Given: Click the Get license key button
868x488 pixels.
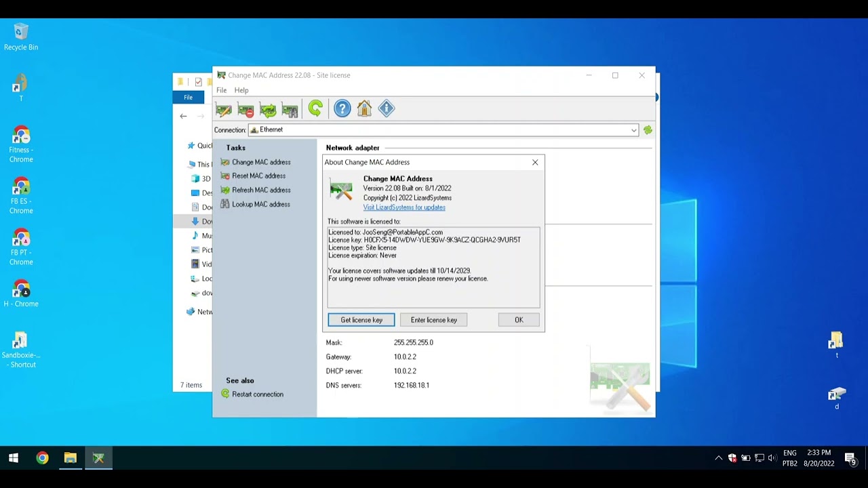Looking at the screenshot, I should tap(361, 320).
